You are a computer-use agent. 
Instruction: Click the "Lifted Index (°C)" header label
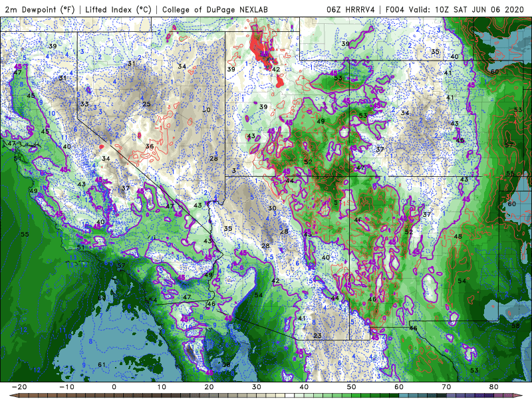point(118,9)
